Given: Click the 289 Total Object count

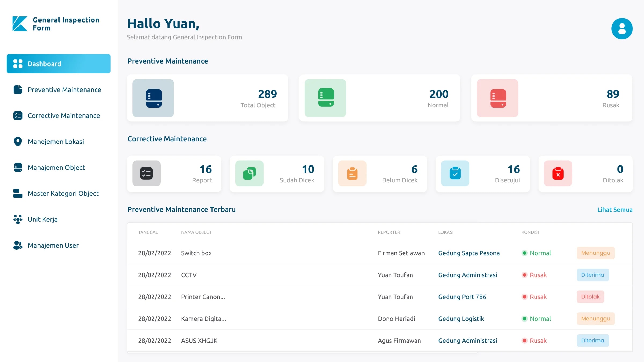Looking at the screenshot, I should click(267, 94).
